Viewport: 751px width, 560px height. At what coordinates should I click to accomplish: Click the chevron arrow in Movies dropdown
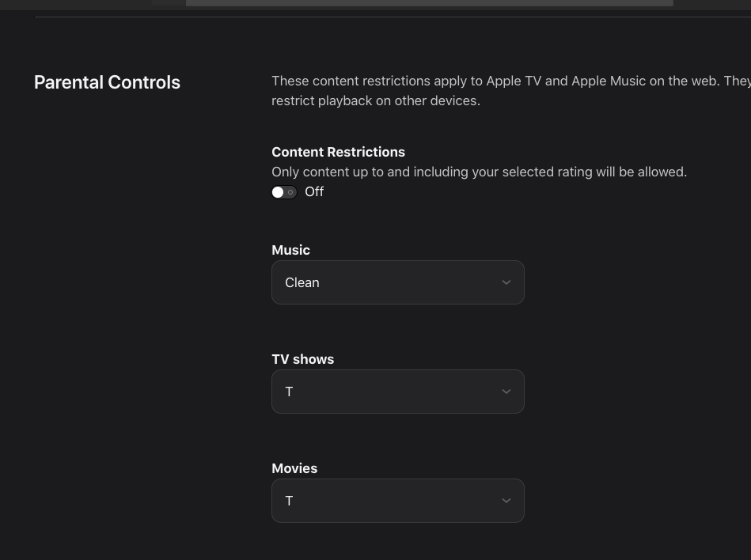[x=506, y=501]
